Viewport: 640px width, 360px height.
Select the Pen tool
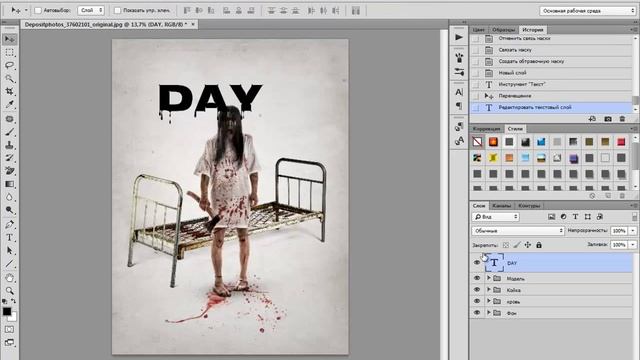click(x=9, y=224)
